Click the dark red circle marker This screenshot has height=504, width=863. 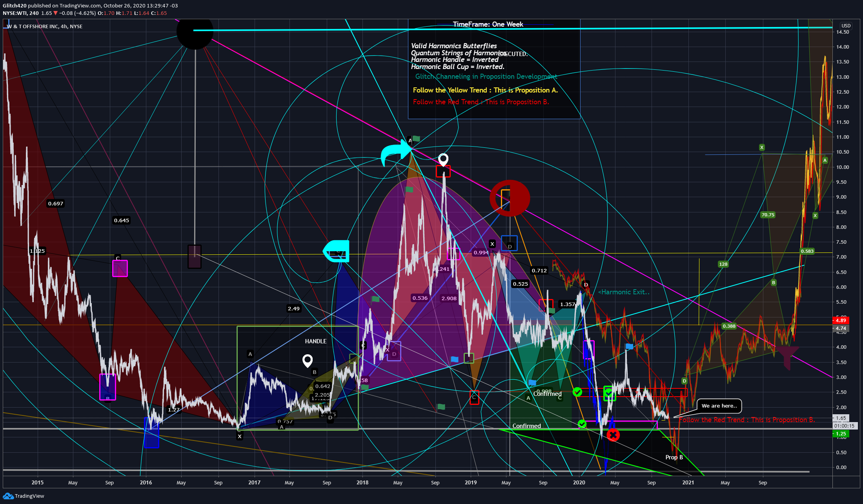[510, 198]
